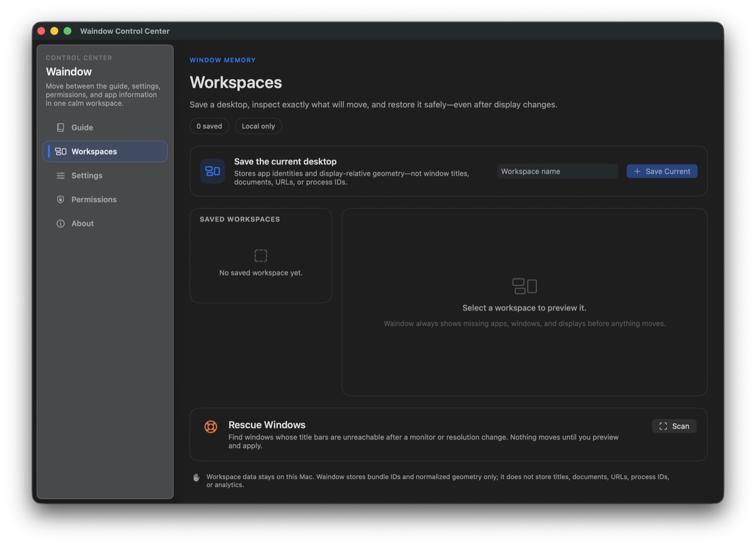Viewport: 756px width, 546px height.
Task: Open the Permissions page
Action: (x=105, y=199)
